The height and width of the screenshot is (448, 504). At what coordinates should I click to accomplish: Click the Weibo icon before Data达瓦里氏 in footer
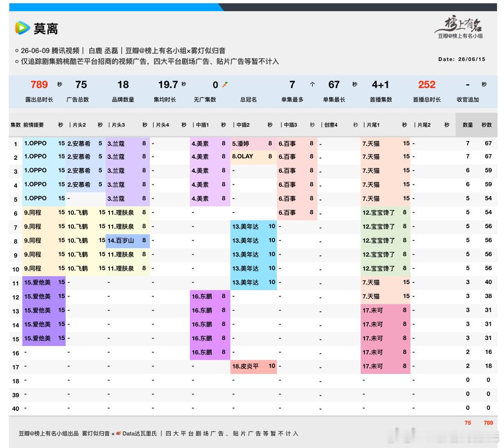coord(119,433)
